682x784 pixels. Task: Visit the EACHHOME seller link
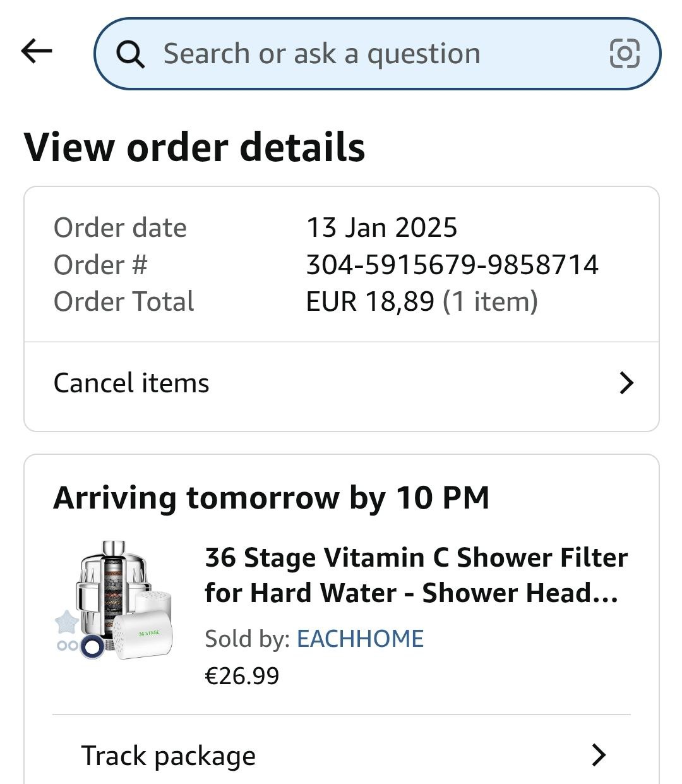coord(360,639)
